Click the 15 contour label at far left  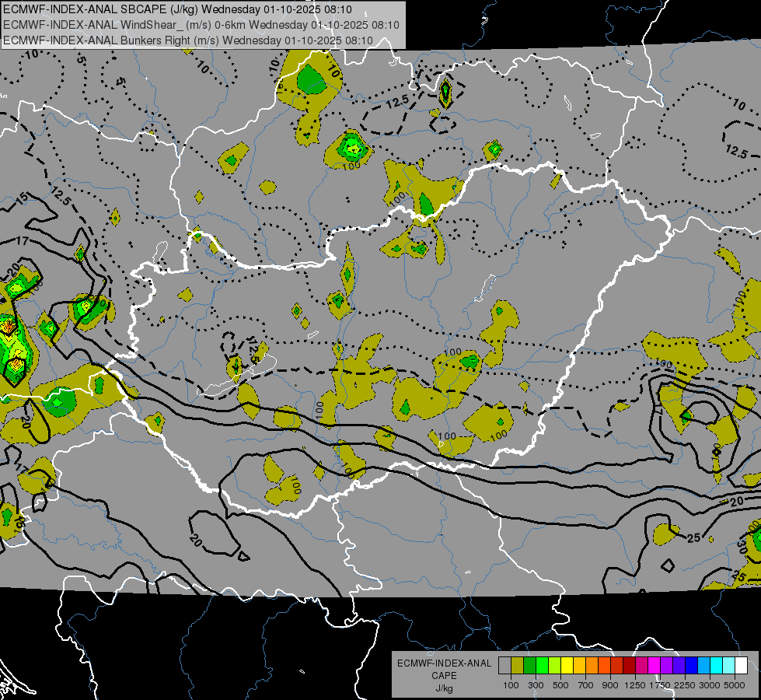21,198
